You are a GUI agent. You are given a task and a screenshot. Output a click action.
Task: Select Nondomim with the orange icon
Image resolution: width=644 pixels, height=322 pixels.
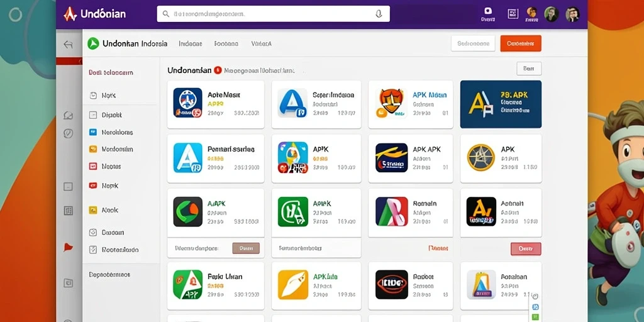click(x=111, y=149)
